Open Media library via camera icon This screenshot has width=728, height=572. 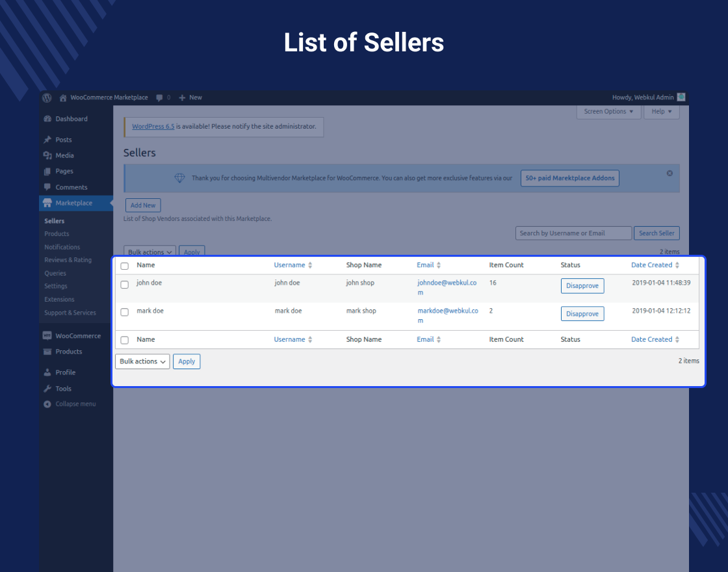pos(49,155)
